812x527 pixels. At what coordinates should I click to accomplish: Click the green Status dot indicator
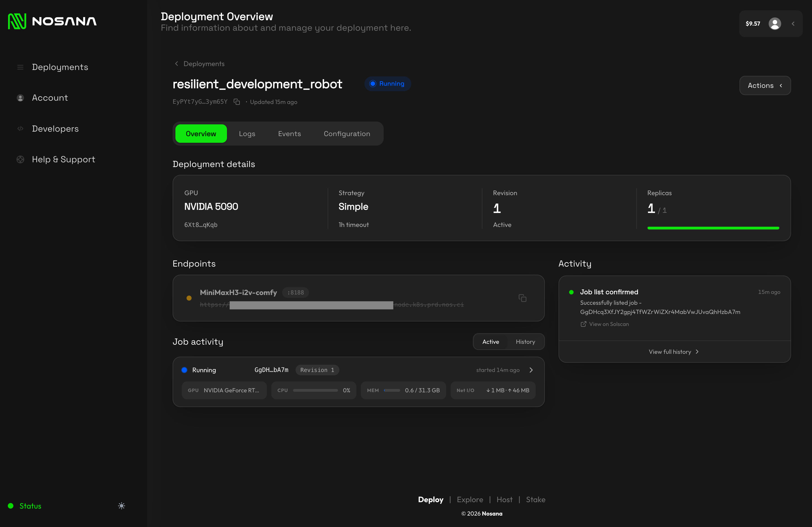(x=11, y=506)
